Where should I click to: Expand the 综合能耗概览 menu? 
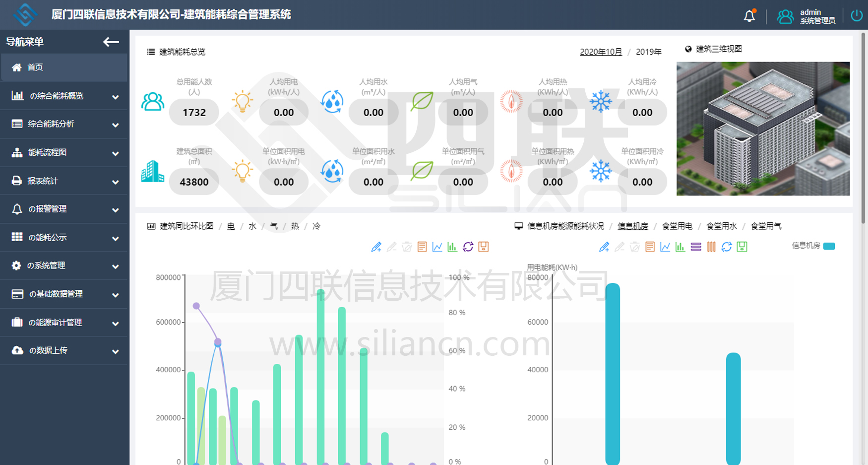click(x=64, y=96)
